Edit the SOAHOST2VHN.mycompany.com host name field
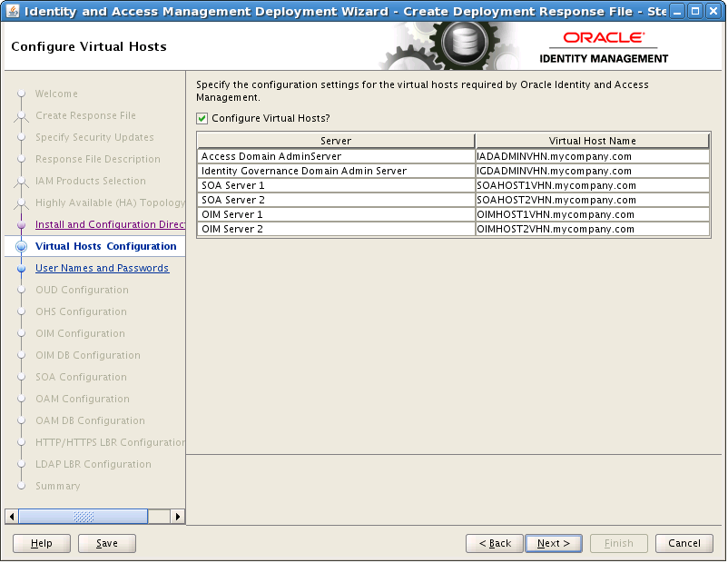Screen dimensions: 728x563 [x=593, y=200]
